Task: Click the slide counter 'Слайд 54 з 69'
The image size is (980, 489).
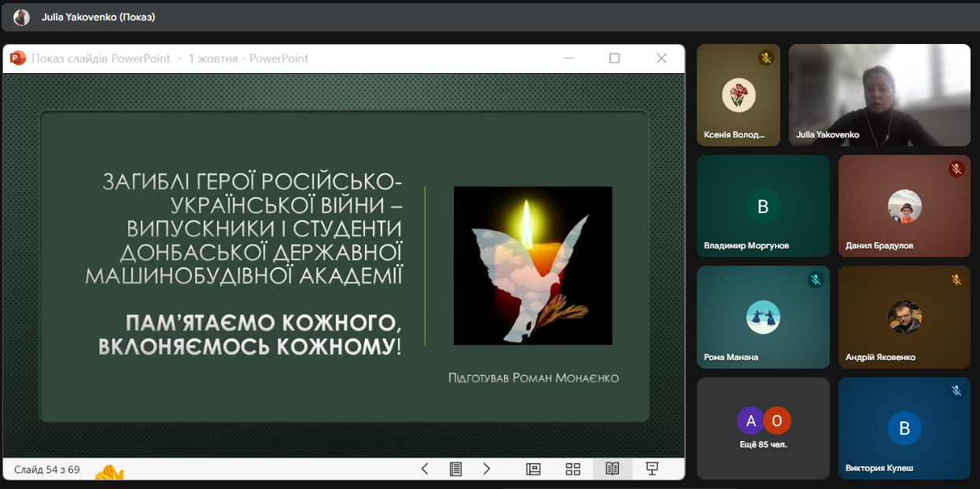Action: (x=47, y=470)
